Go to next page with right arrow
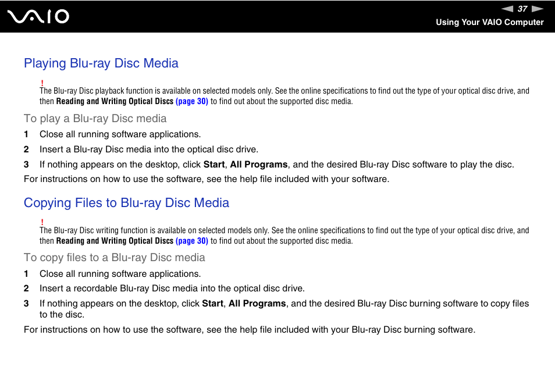 click(538, 9)
